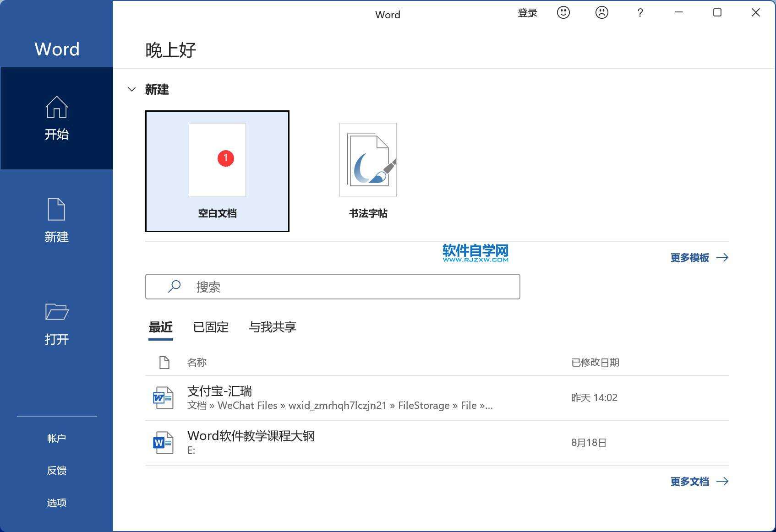Click the 昨天 14:02 modified date

pos(594,398)
